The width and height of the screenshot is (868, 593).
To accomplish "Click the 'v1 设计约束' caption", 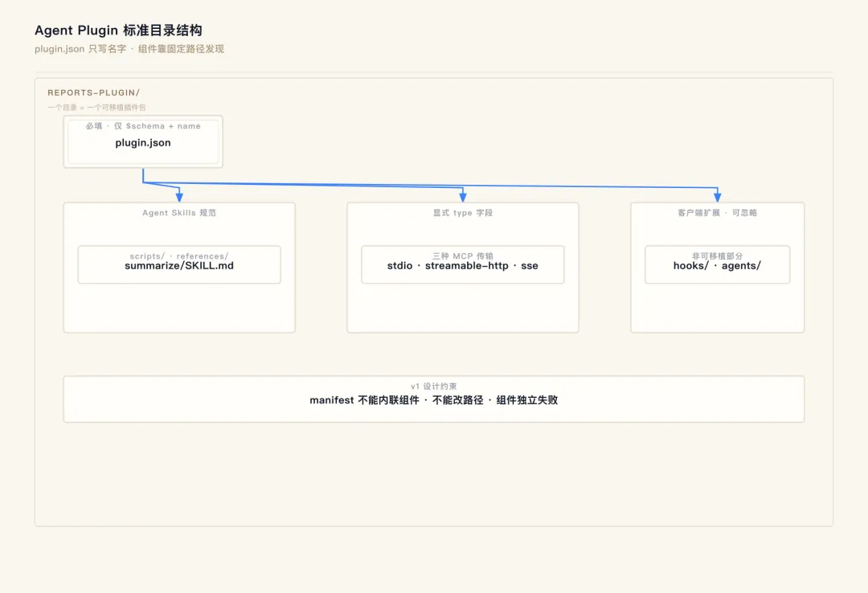I will [x=433, y=386].
